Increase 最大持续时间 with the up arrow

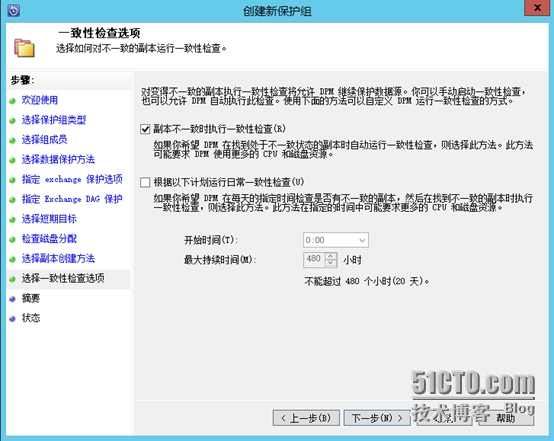(330, 256)
